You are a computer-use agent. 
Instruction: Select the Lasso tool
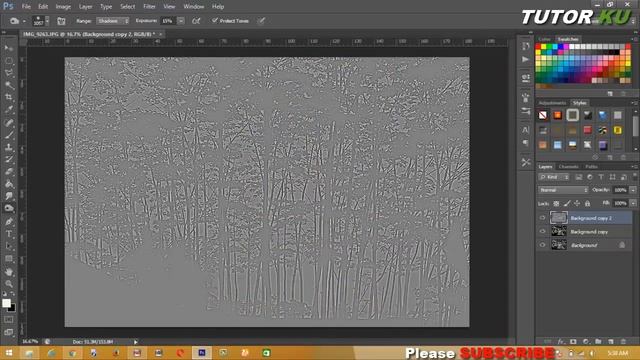coord(9,73)
